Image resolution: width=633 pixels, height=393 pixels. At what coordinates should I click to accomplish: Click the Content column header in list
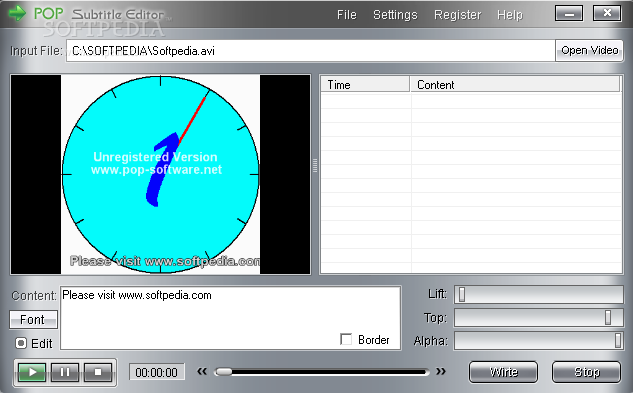[515, 84]
